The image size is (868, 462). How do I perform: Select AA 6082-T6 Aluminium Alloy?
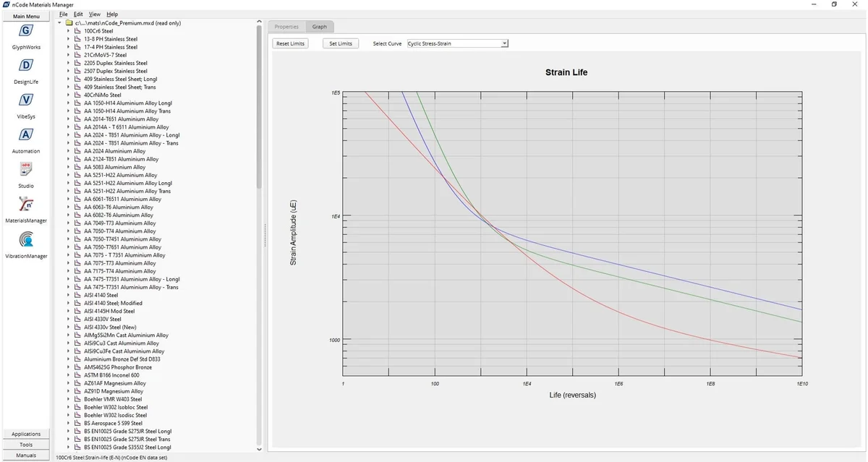click(119, 215)
